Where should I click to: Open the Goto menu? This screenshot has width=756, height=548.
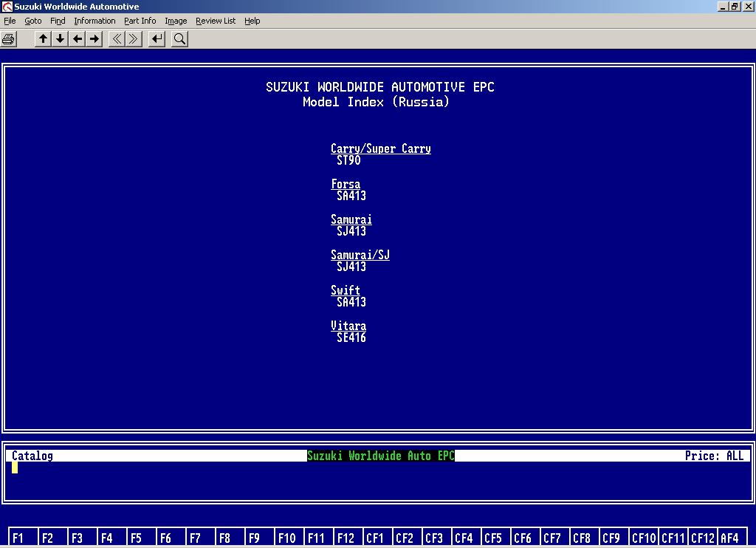32,21
